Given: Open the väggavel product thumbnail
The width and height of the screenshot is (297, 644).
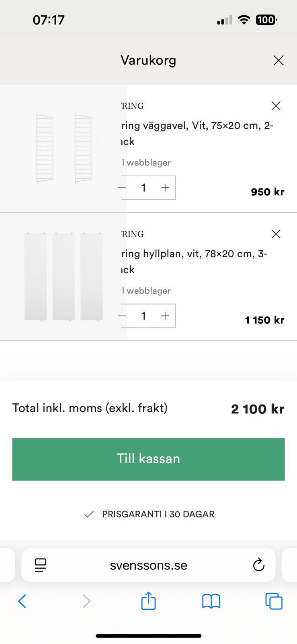Looking at the screenshot, I should 63,148.
